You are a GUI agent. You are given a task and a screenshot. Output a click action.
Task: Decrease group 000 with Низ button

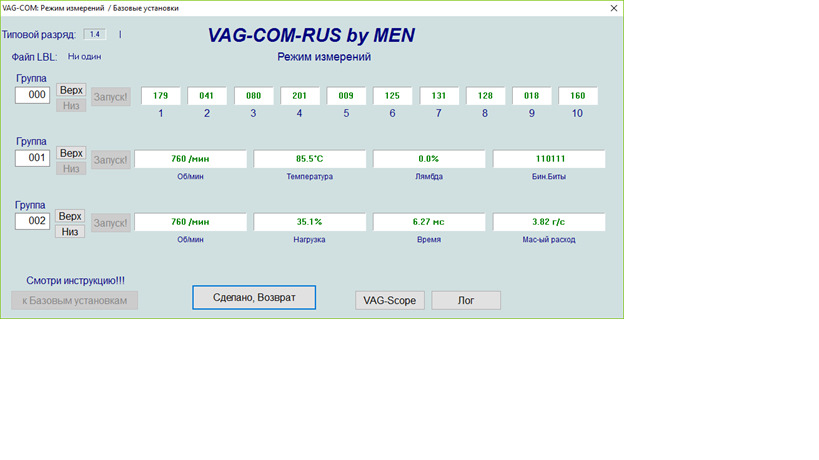pyautogui.click(x=71, y=105)
